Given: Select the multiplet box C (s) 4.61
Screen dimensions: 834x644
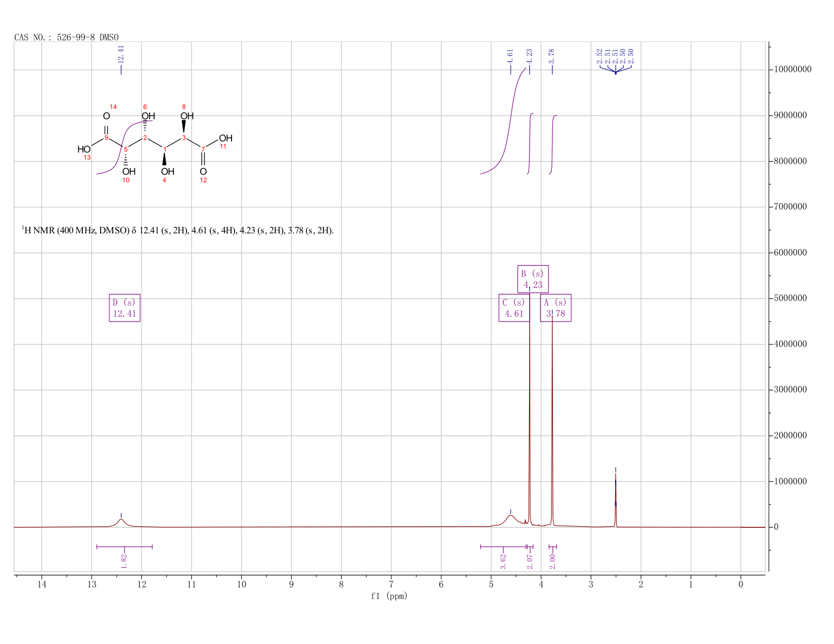Looking at the screenshot, I should coord(514,308).
